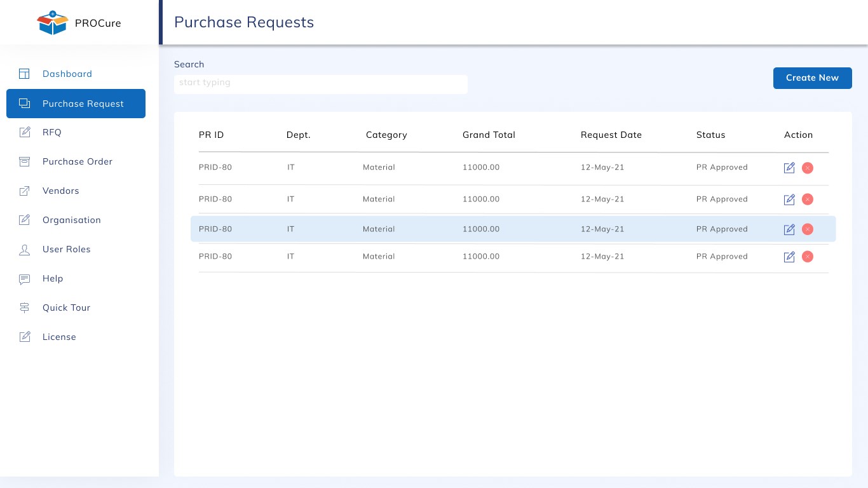Click the RFQ pencil icon in sidebar
868x488 pixels.
coord(24,132)
